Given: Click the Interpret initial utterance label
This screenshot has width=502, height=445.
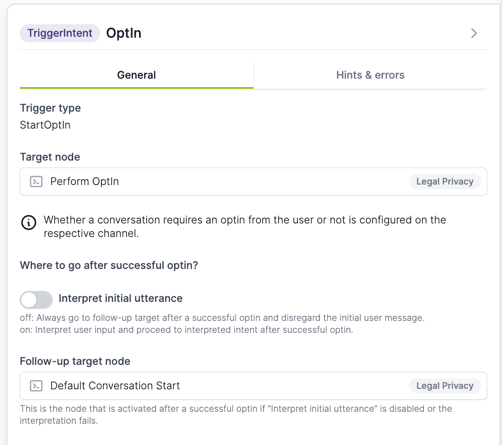Looking at the screenshot, I should [x=120, y=298].
